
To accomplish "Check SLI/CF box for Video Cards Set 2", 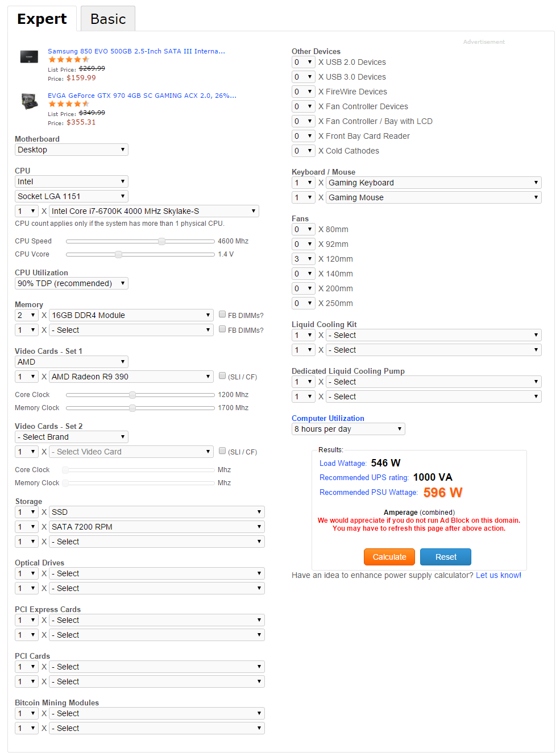I will click(x=223, y=451).
